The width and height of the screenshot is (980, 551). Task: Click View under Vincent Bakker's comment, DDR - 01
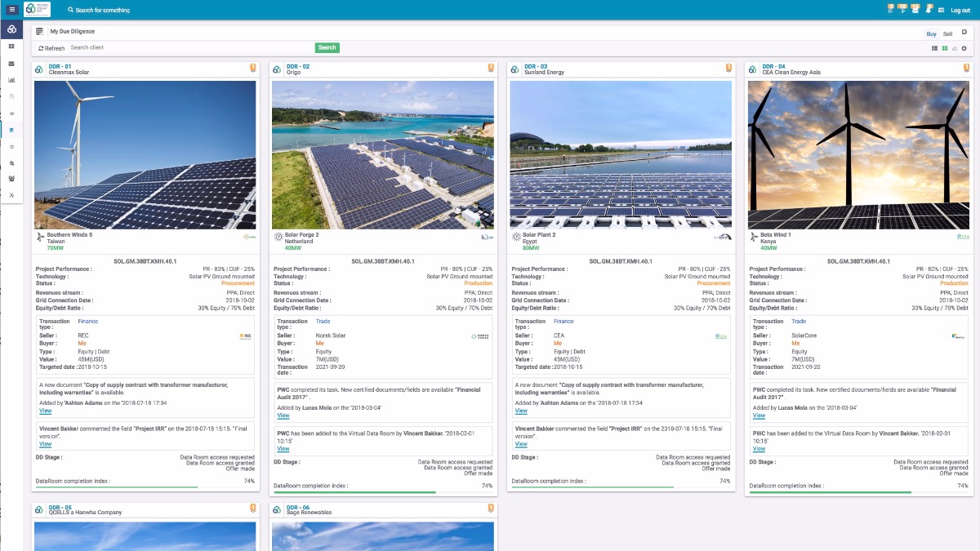tap(45, 444)
